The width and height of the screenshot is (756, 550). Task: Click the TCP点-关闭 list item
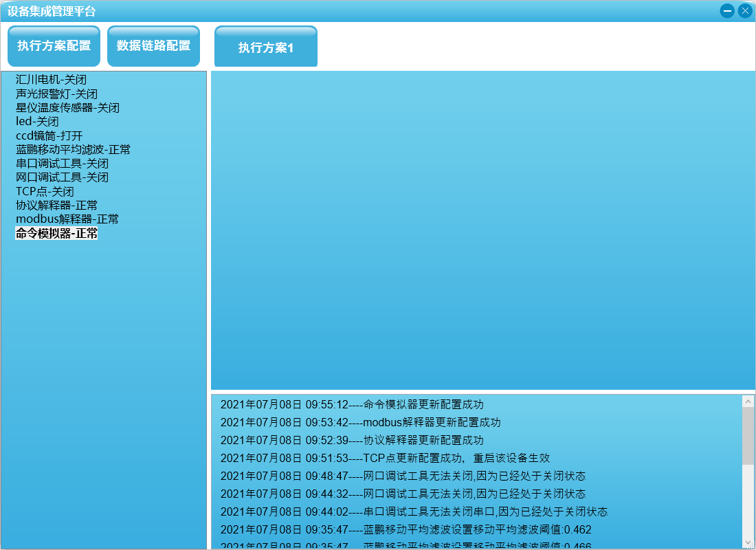tap(45, 191)
